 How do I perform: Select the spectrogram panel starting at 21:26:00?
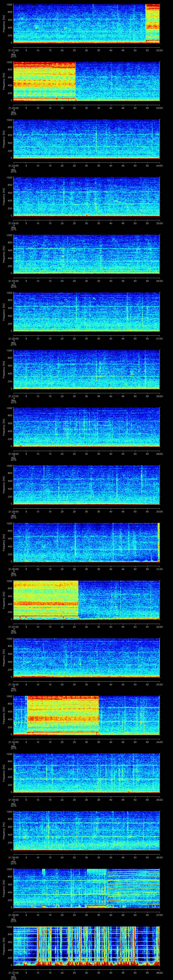coord(86,312)
